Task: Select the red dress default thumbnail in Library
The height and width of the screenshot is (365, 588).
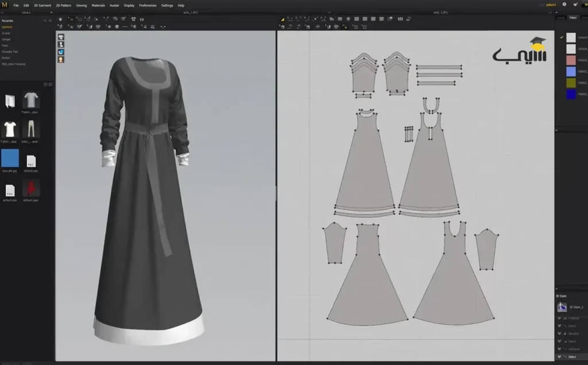Action: coord(31,188)
